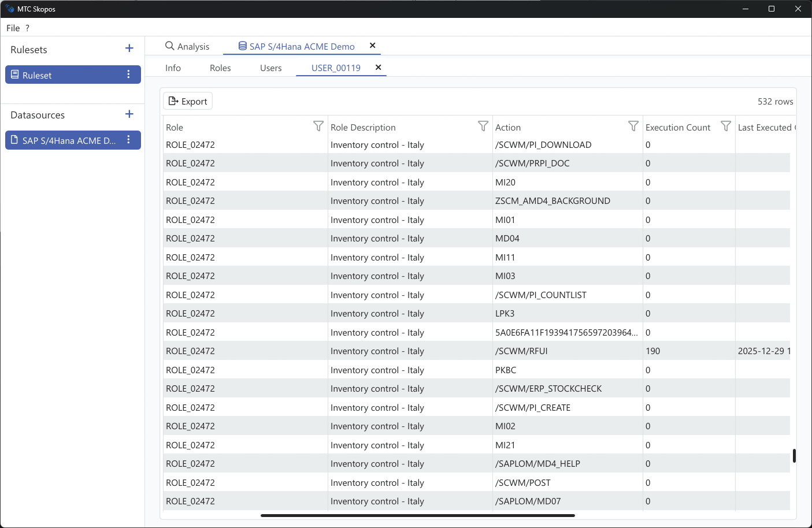
Task: Open the filter icon on the Action column
Action: (633, 126)
